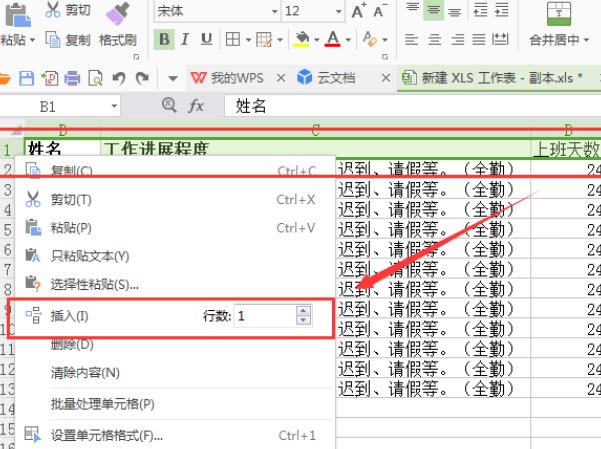Toggle Bold formatting
The image size is (601, 449).
coord(164,39)
